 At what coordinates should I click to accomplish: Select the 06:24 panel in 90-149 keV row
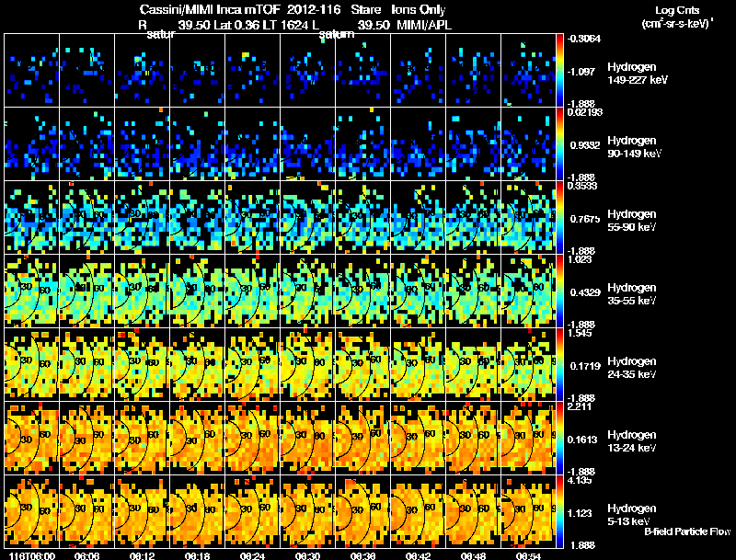(x=252, y=144)
